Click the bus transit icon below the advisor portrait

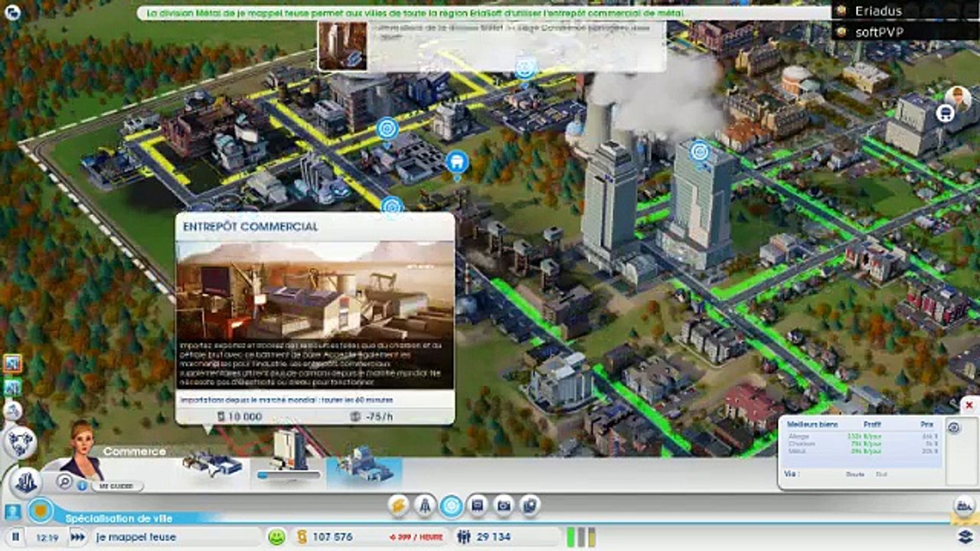click(945, 113)
